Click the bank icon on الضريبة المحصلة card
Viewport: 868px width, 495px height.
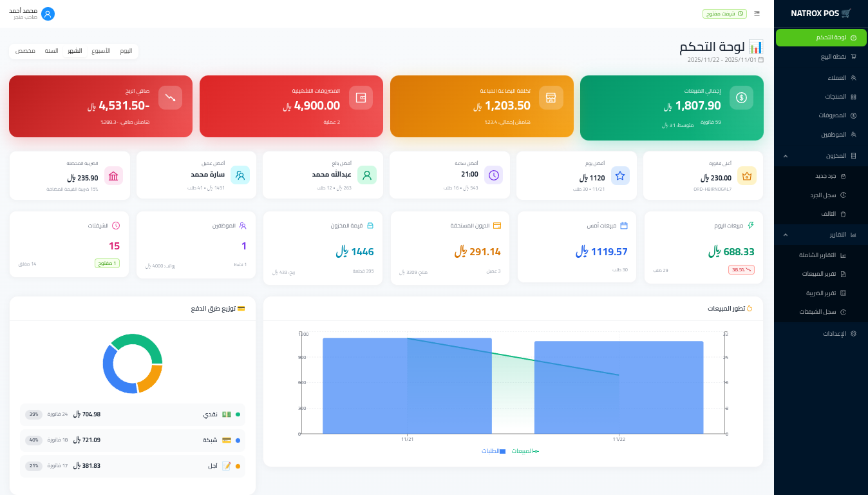click(113, 175)
